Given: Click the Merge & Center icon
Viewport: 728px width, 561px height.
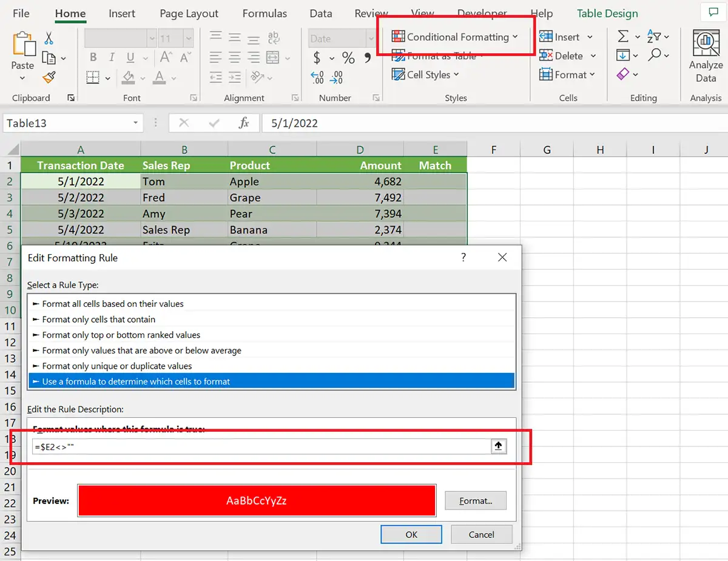Looking at the screenshot, I should click(x=272, y=58).
